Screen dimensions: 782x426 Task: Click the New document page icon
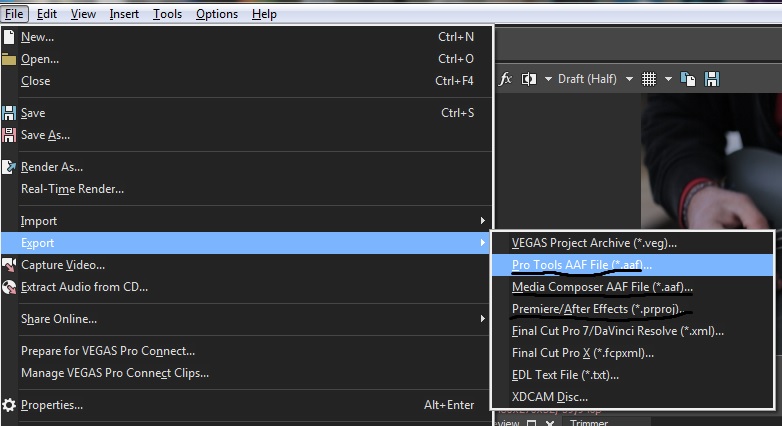[9, 37]
